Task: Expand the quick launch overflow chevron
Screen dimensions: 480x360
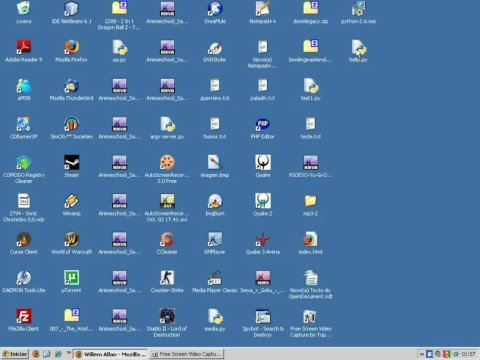Action: coord(69,352)
